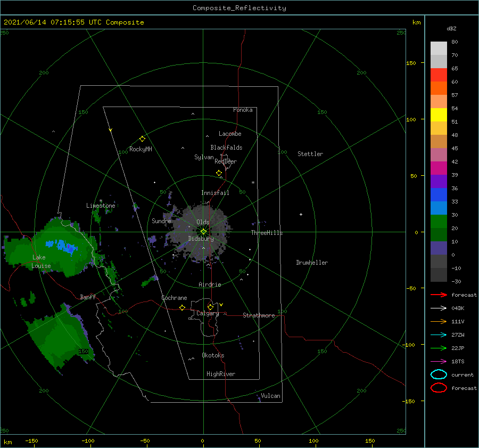Click the Blackfalds label on map
Viewport: 479px width, 448px height.
(x=226, y=148)
